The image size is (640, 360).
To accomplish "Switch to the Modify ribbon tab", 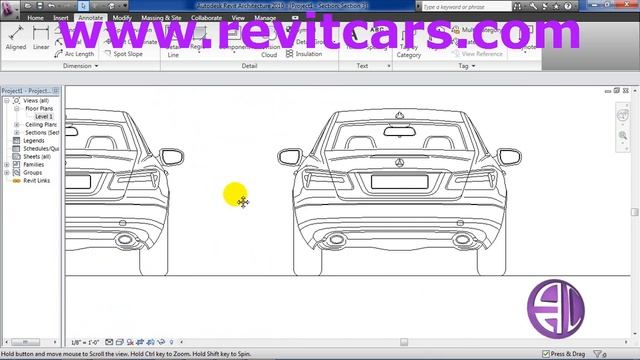I will tap(122, 18).
